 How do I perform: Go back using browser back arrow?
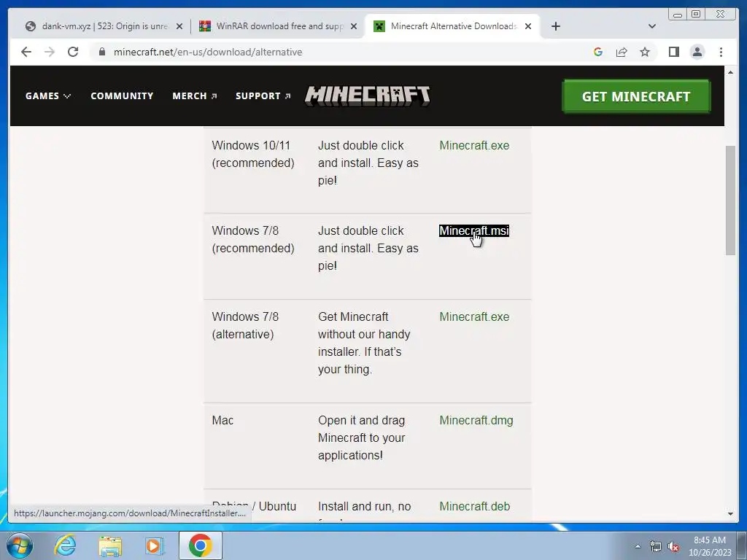tap(26, 52)
